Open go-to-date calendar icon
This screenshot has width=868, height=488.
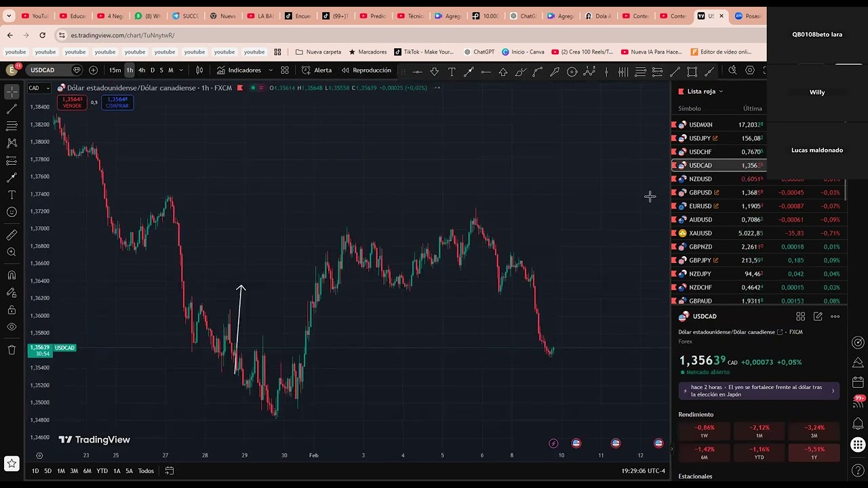170,471
